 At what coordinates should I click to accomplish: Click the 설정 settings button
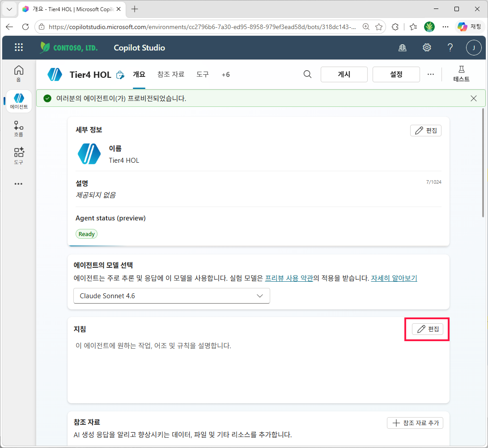click(396, 74)
